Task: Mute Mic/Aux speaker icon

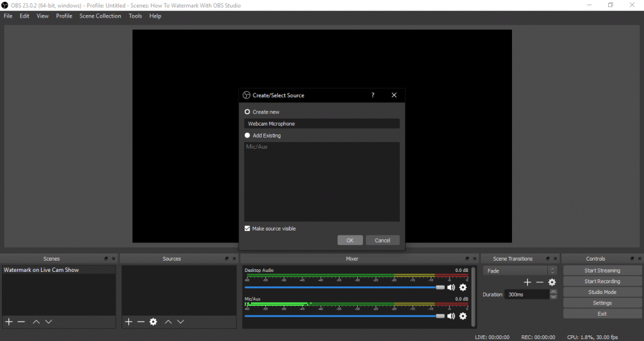Action: (x=451, y=317)
